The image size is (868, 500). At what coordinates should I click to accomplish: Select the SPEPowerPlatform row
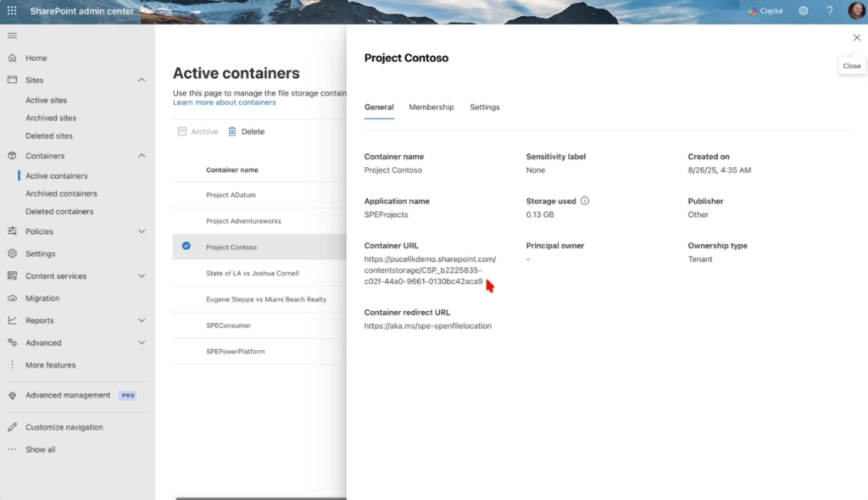pyautogui.click(x=259, y=351)
